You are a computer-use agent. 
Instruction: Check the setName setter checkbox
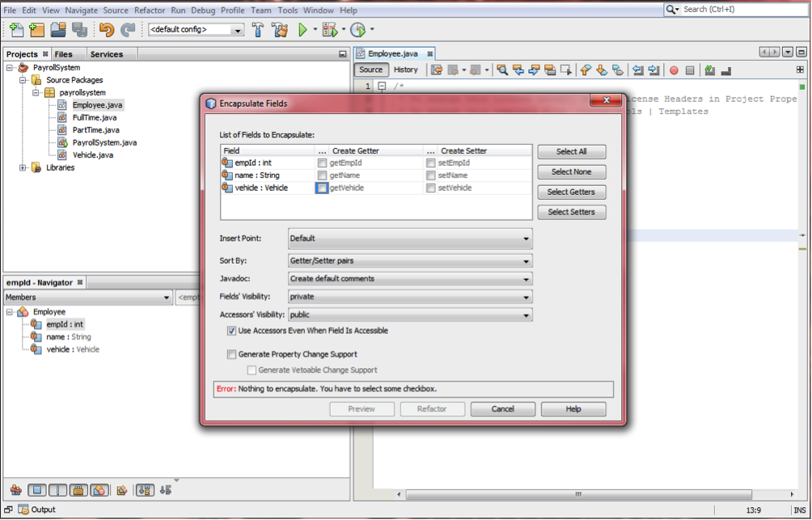(430, 175)
